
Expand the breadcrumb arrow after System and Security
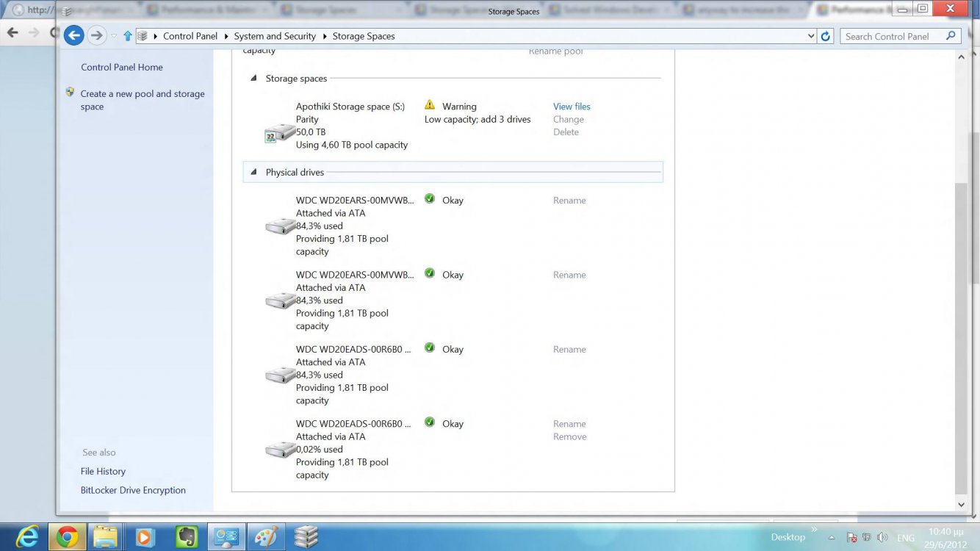point(324,36)
